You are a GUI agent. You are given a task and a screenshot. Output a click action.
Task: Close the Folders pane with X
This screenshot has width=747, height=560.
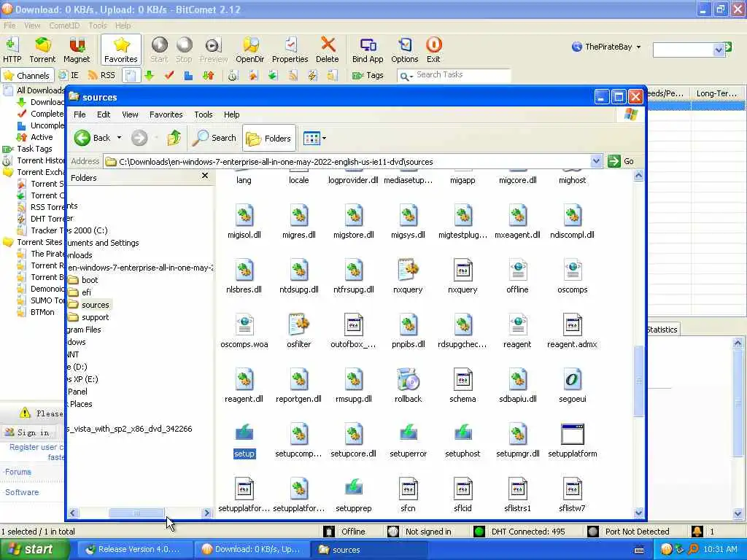(205, 175)
